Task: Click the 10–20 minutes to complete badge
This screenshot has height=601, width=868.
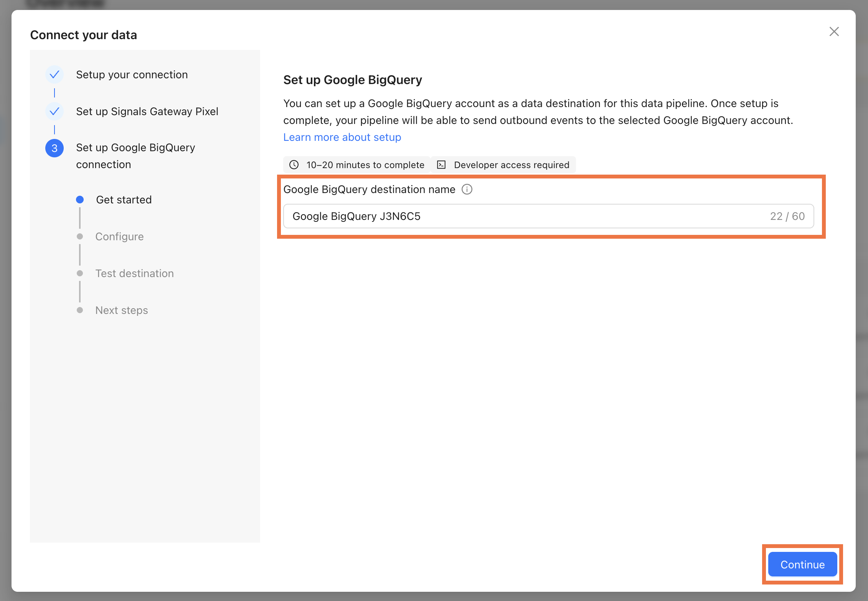Action: pos(356,165)
